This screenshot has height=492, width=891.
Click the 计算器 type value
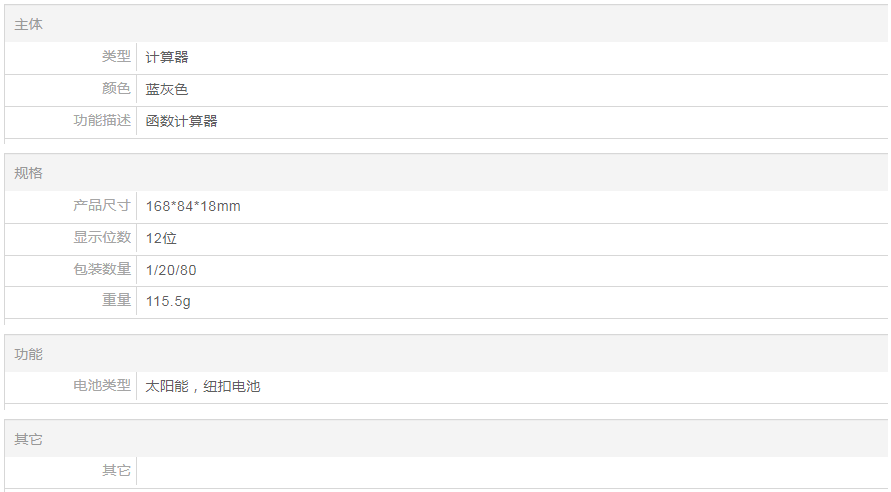coord(167,57)
